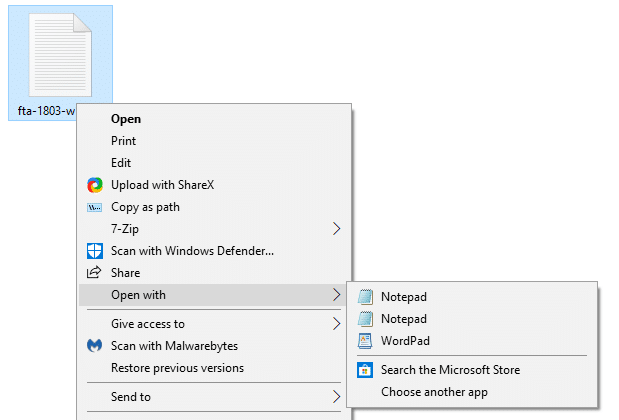Choose Open from the context menu
Image resolution: width=619 pixels, height=420 pixels.
point(214,119)
